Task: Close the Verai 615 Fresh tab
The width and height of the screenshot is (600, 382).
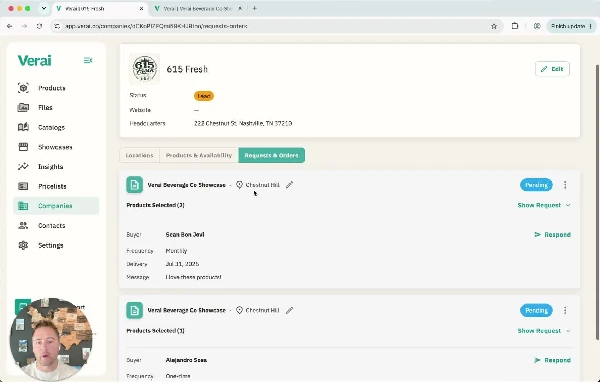Action: pyautogui.click(x=141, y=8)
